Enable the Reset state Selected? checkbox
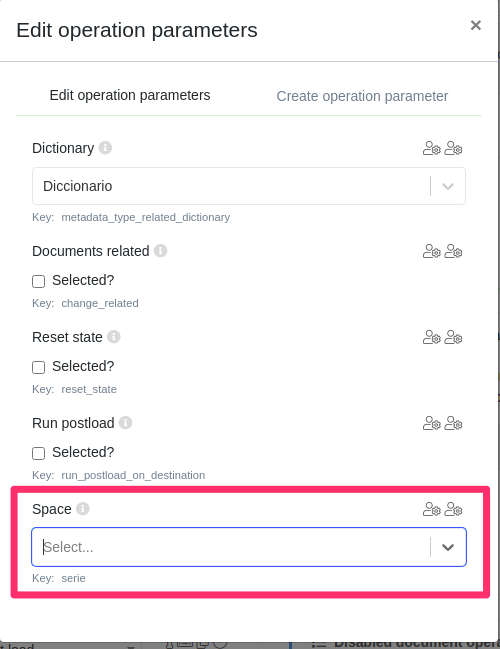The width and height of the screenshot is (500, 649). tap(38, 368)
